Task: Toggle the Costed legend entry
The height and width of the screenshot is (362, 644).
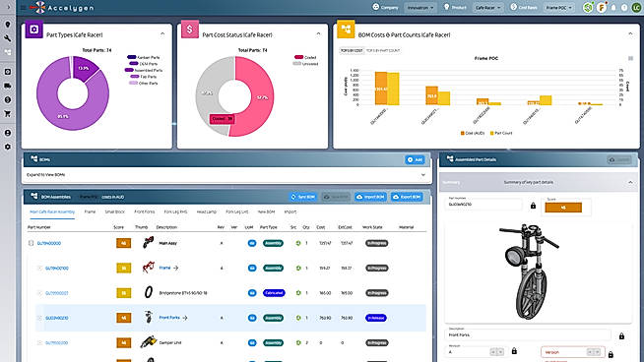Action: (x=305, y=57)
